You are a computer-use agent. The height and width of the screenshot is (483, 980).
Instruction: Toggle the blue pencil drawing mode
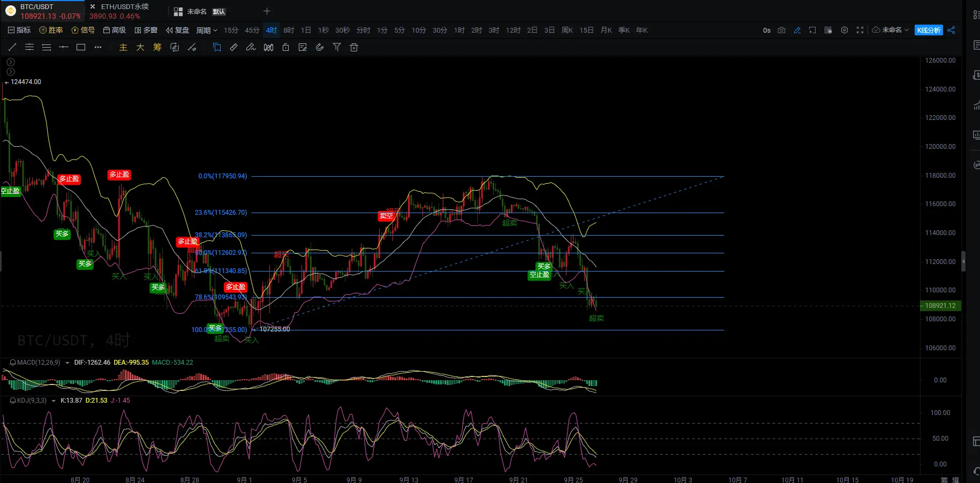[x=797, y=31]
